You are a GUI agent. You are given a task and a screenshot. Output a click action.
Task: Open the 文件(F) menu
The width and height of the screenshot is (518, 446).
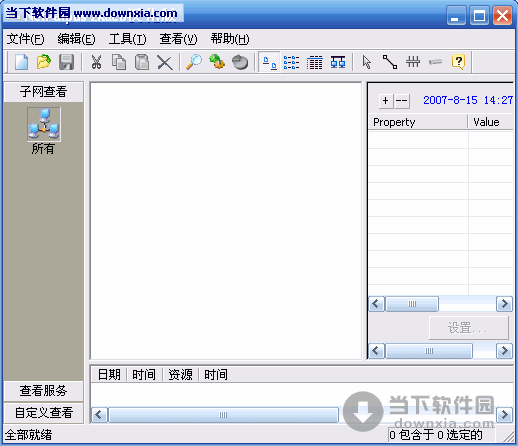[25, 39]
